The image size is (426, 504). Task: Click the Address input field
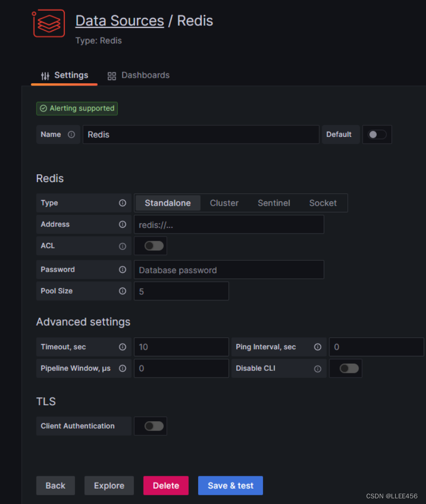tap(229, 224)
